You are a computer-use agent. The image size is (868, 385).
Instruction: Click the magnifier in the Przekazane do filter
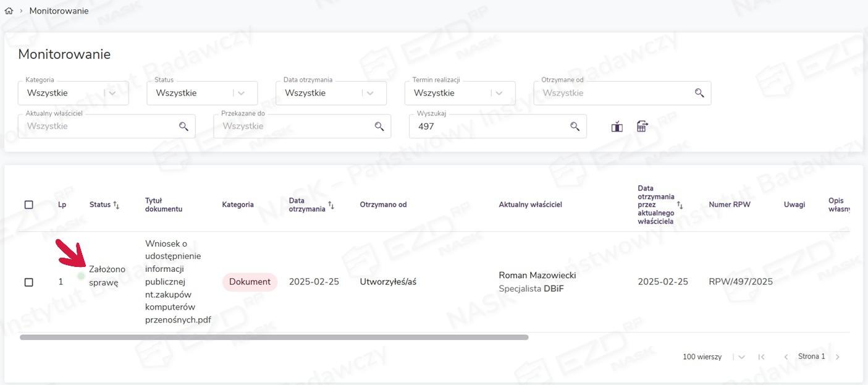tap(379, 126)
